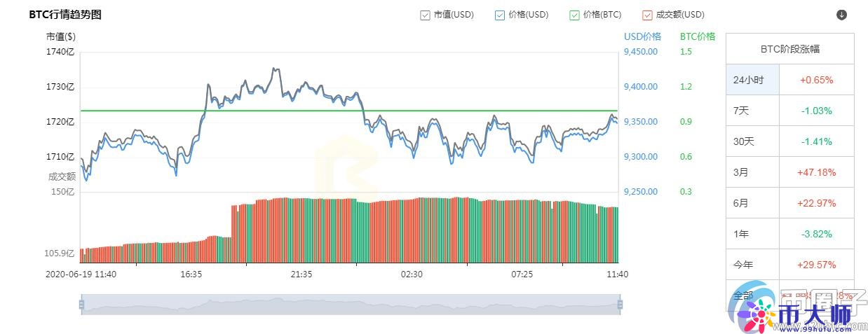The width and height of the screenshot is (868, 334).
Task: Click the 1740亿 market cap axis label
Action: [x=61, y=52]
